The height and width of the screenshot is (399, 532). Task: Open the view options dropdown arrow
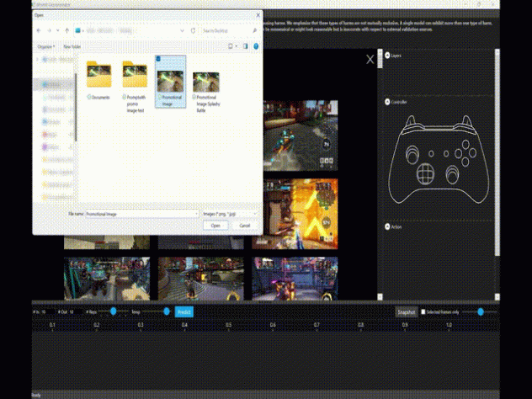(237, 46)
